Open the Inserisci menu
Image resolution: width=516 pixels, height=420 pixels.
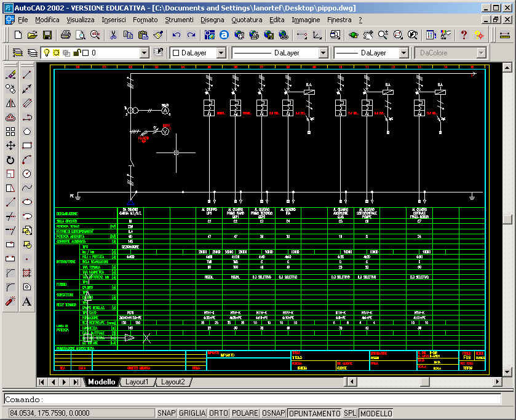point(114,20)
